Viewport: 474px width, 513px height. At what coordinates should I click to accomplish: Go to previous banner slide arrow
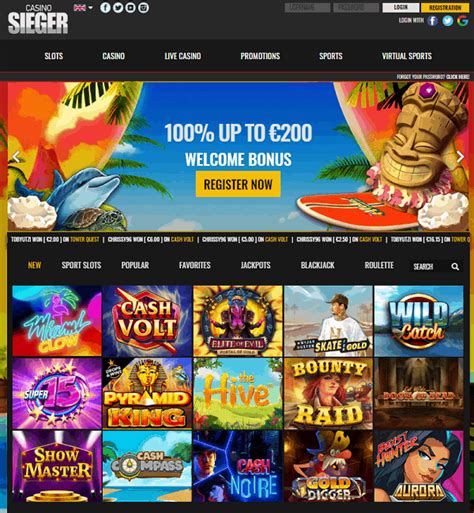[x=16, y=156]
